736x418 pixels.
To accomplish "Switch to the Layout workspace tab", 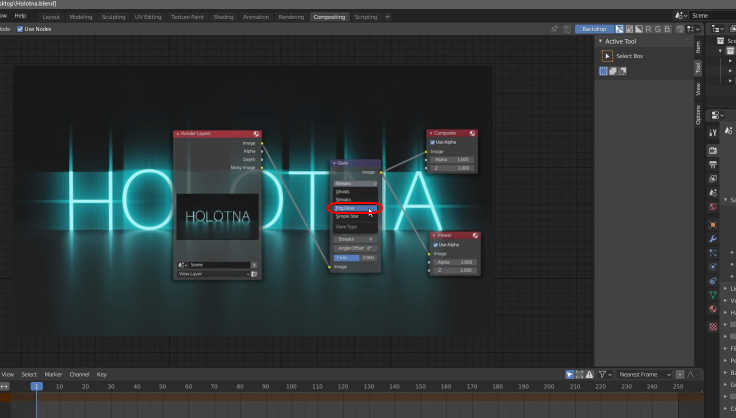I will (51, 17).
